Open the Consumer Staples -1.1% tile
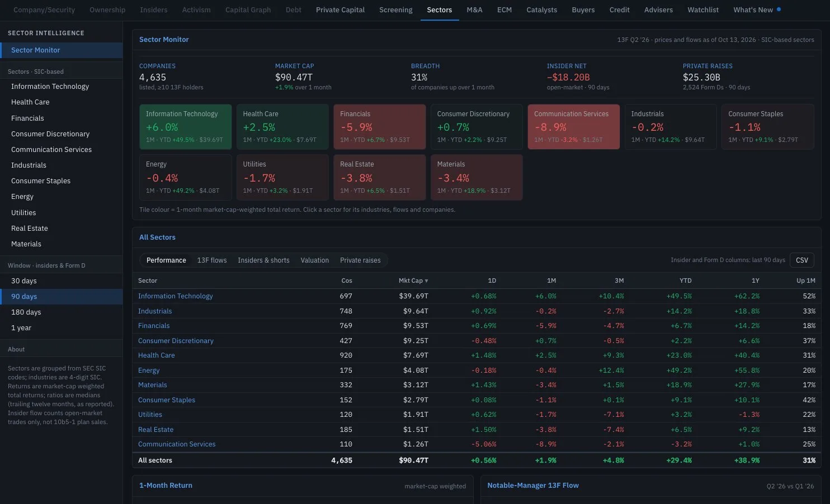Screen dimensions: 830x504 [767, 127]
